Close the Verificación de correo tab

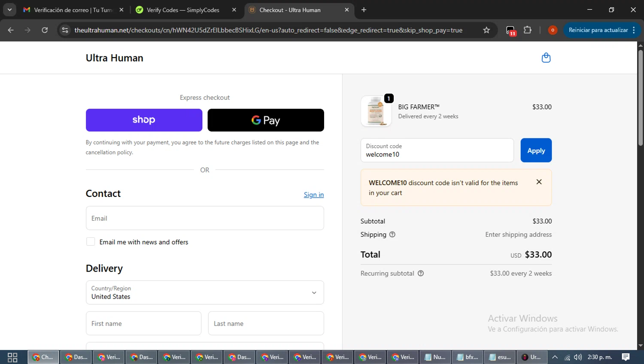point(122,10)
